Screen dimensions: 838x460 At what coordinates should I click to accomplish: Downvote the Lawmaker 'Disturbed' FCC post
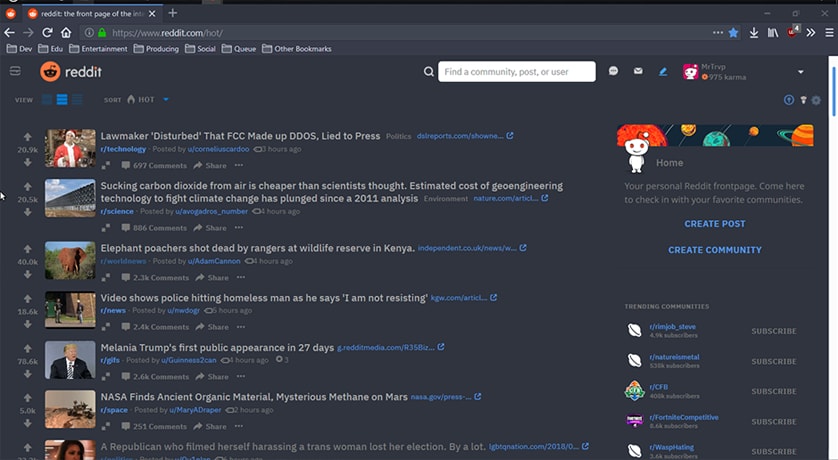27,162
